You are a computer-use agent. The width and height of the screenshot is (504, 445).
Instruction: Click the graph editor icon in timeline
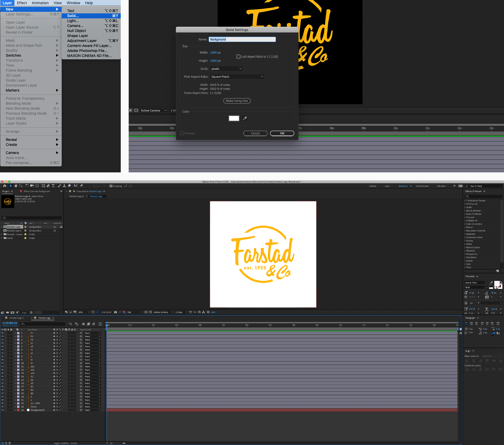pos(100,324)
